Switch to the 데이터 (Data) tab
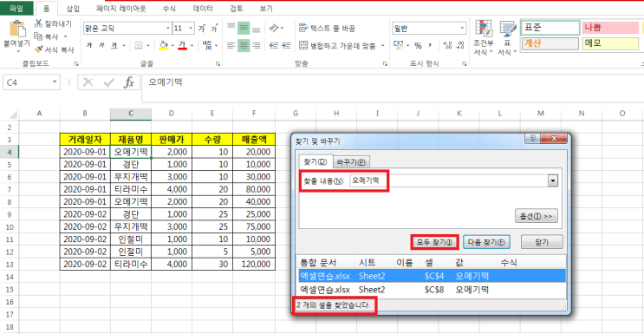 coord(204,8)
